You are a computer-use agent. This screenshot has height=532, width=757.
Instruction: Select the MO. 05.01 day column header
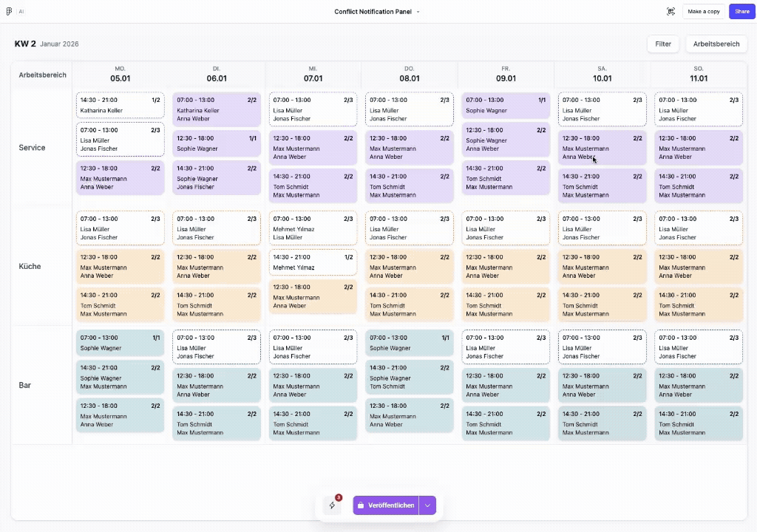(120, 74)
